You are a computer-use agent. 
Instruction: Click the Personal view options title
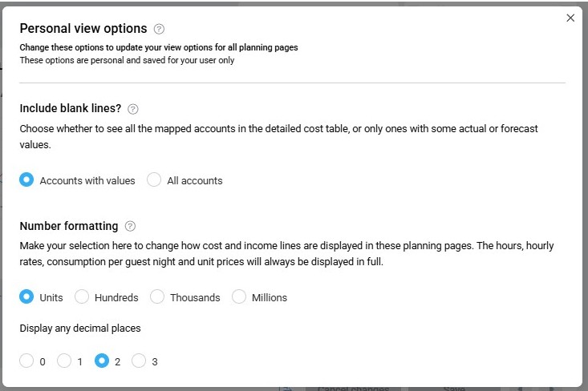(x=83, y=29)
